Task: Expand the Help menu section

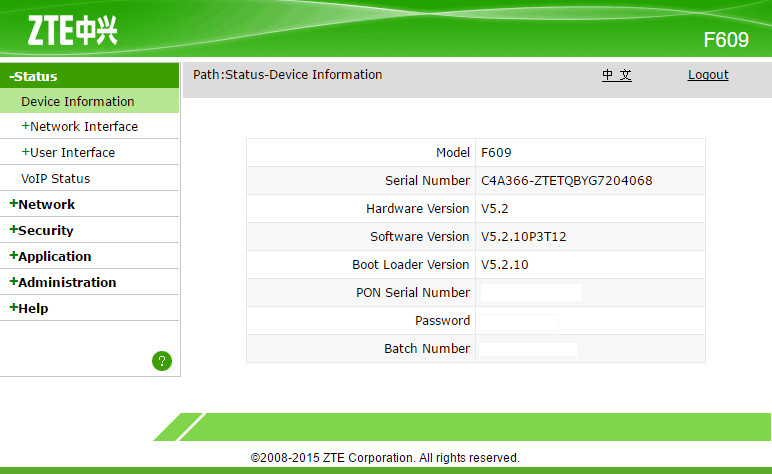Action: tap(29, 309)
